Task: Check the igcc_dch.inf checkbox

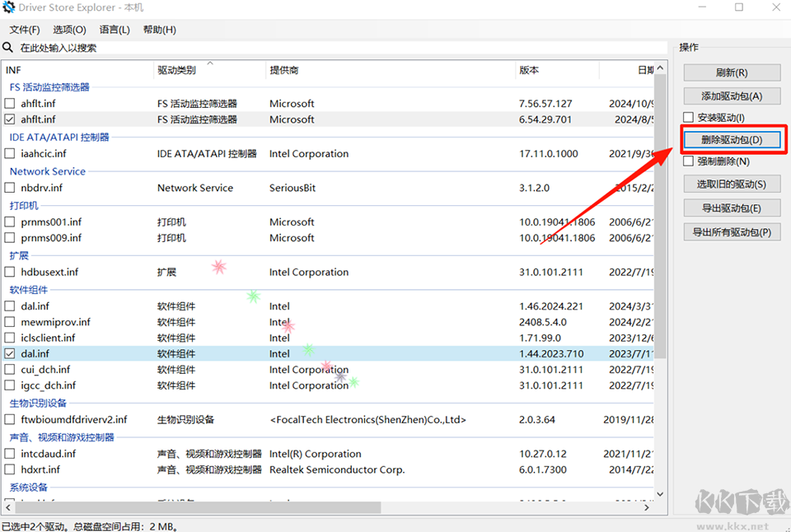Action: coord(10,385)
